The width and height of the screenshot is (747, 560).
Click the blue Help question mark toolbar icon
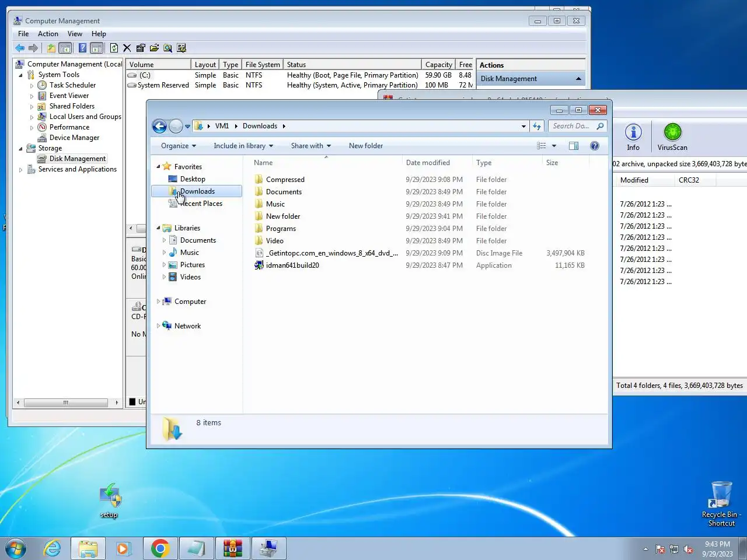(82, 48)
